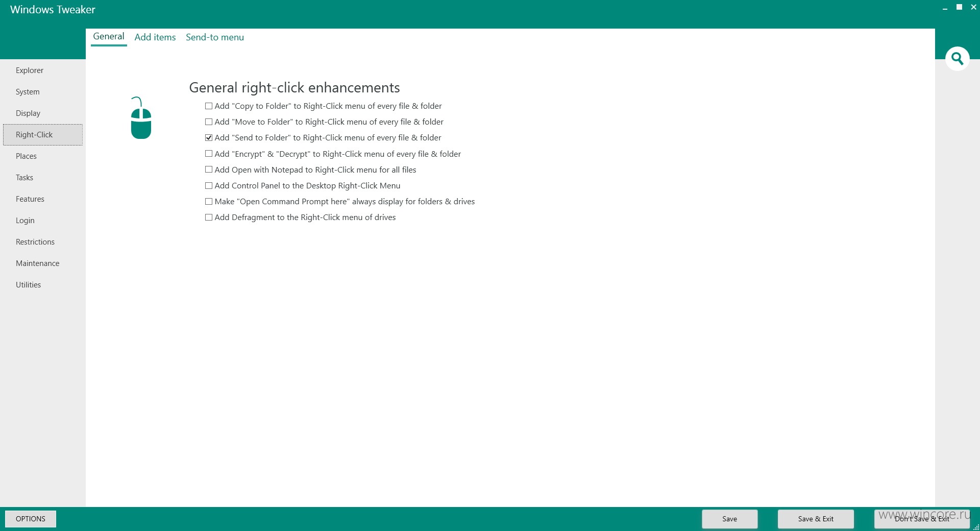Open the Add items tab
Image resolution: width=980 pixels, height=531 pixels.
point(155,37)
